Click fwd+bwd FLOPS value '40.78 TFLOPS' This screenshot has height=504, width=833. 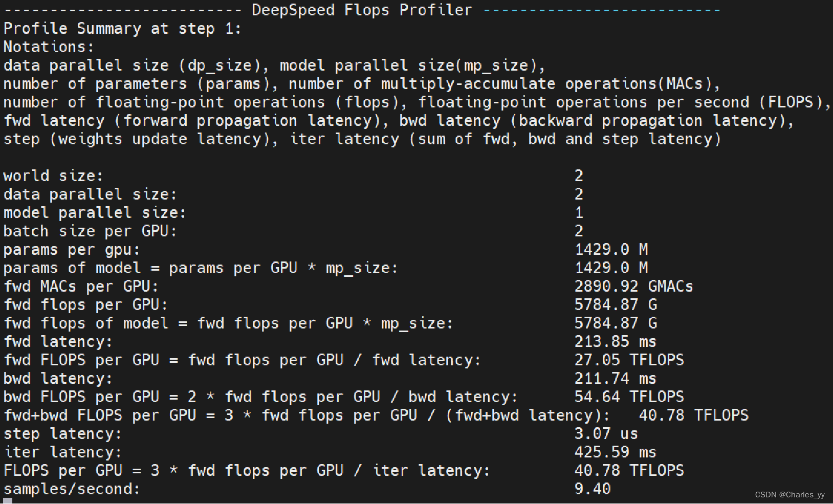694,415
